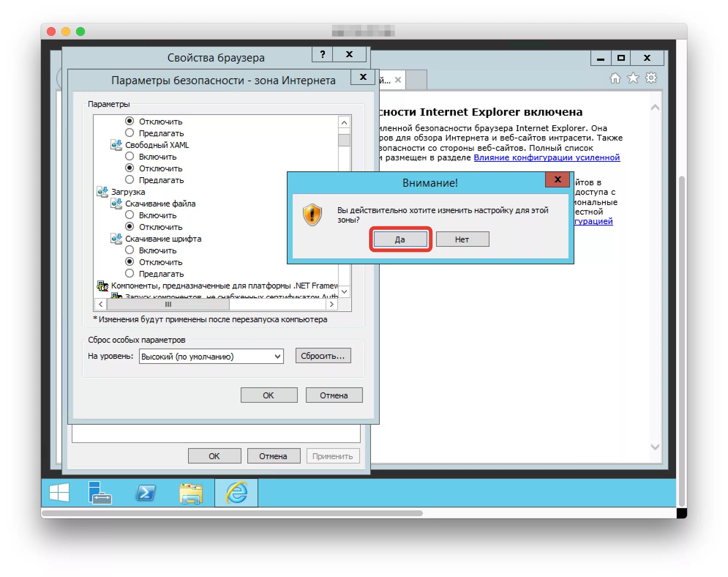The image size is (728, 577).
Task: Select Предлагать above the Свободный XAML heading
Action: click(x=130, y=133)
